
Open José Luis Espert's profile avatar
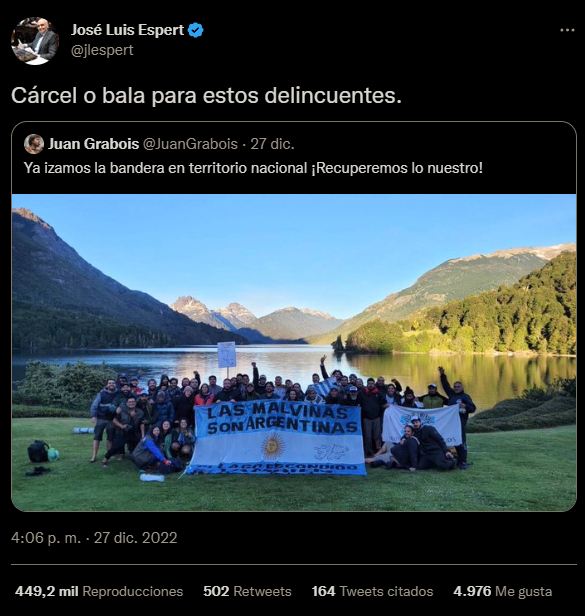[x=35, y=40]
